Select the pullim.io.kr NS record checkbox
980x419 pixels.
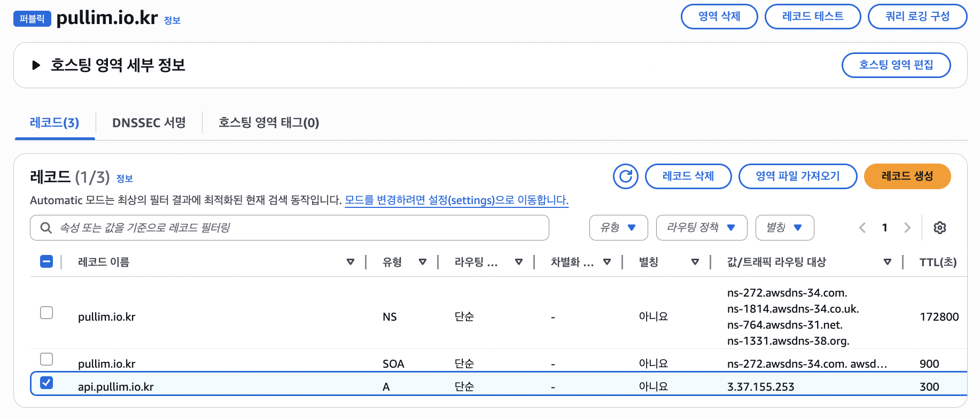(x=46, y=313)
